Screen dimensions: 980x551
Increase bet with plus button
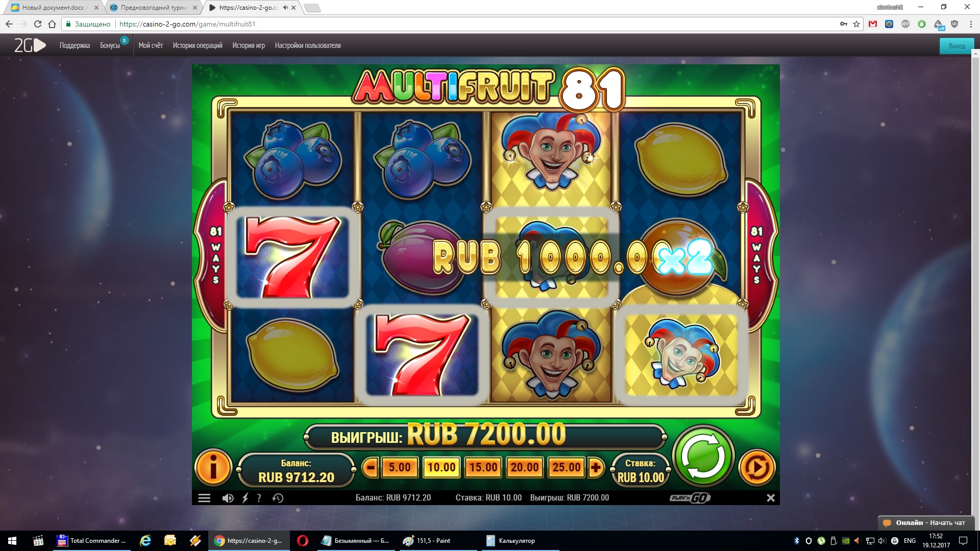[x=595, y=467]
